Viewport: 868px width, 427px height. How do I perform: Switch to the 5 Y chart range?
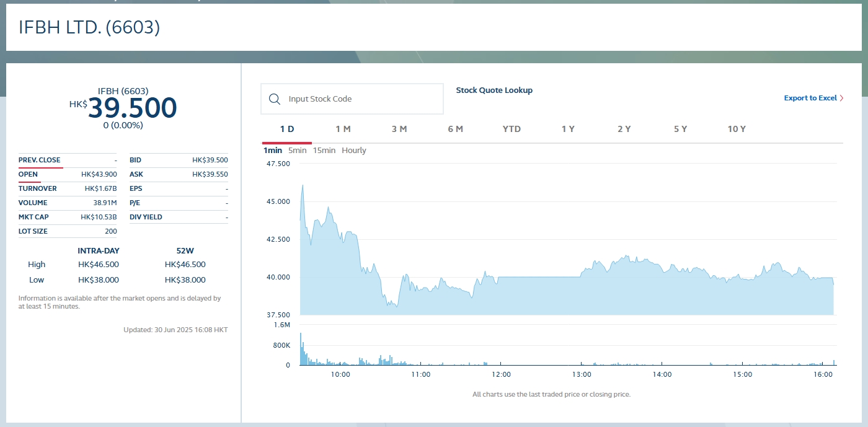pos(680,129)
